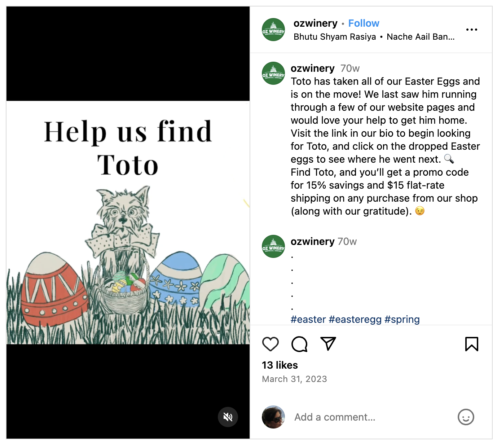
Task: Open the emoji picker smiley icon
Action: 466,417
